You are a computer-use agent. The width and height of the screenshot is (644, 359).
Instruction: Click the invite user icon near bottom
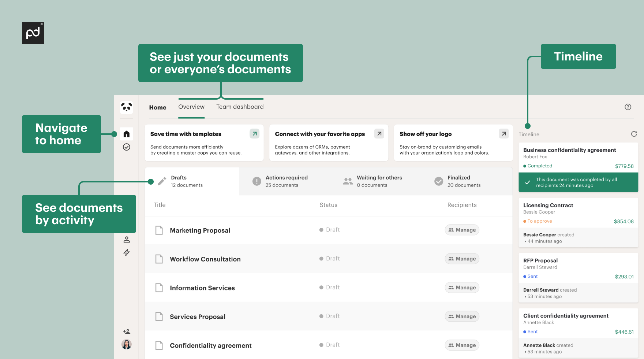(126, 331)
